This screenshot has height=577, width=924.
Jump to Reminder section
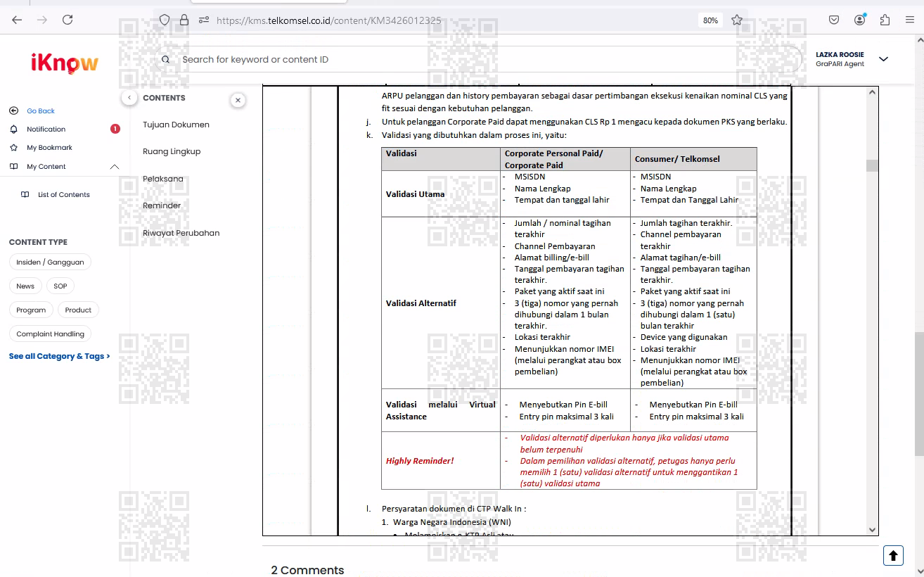(x=162, y=205)
